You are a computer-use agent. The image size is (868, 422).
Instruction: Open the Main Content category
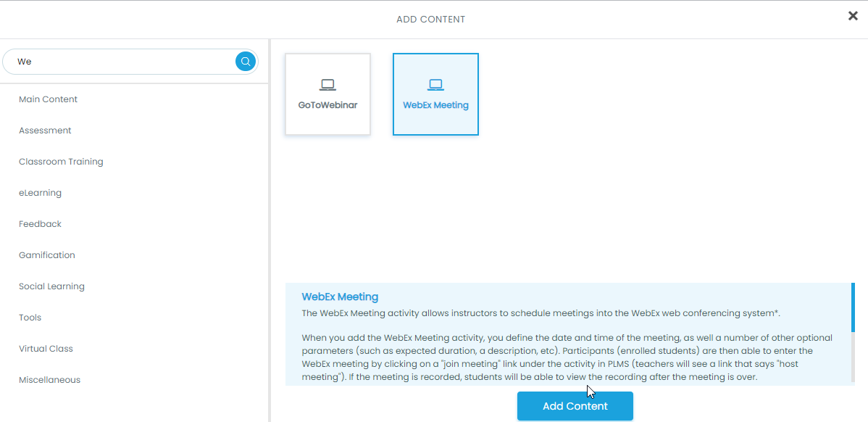pyautogui.click(x=49, y=99)
